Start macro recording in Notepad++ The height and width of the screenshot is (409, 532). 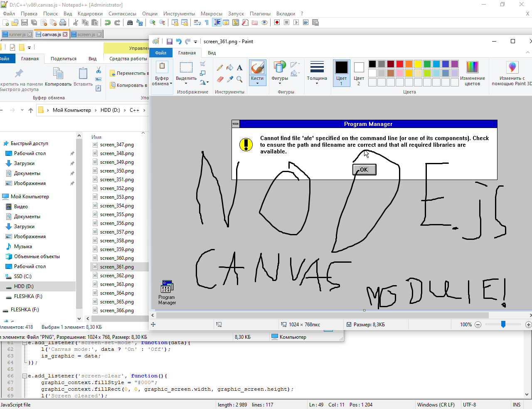pos(276,22)
